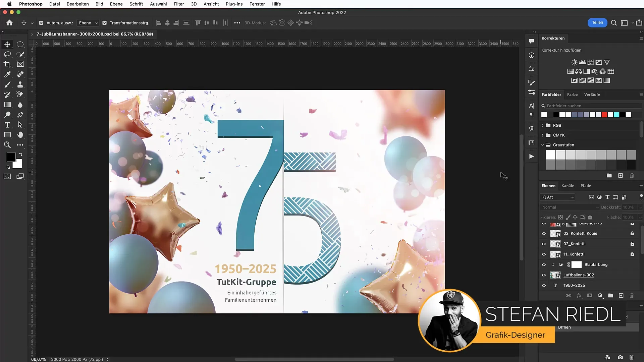Click the Brush tool icon
Viewport: 644px width, 362px height.
(7, 84)
